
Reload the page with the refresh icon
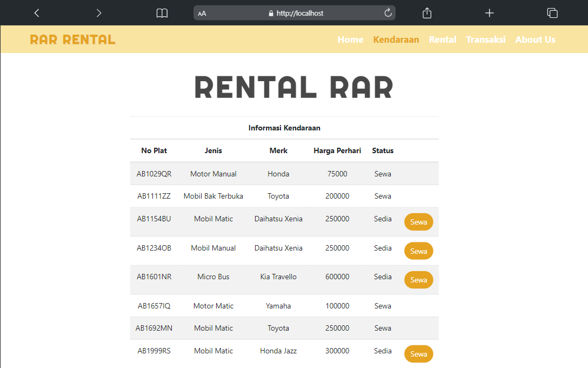pos(388,13)
